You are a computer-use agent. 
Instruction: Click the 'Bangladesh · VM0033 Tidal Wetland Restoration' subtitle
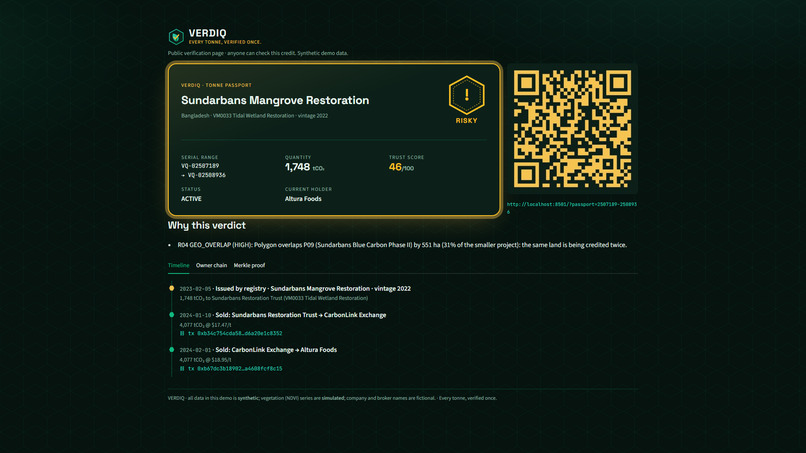[254, 116]
